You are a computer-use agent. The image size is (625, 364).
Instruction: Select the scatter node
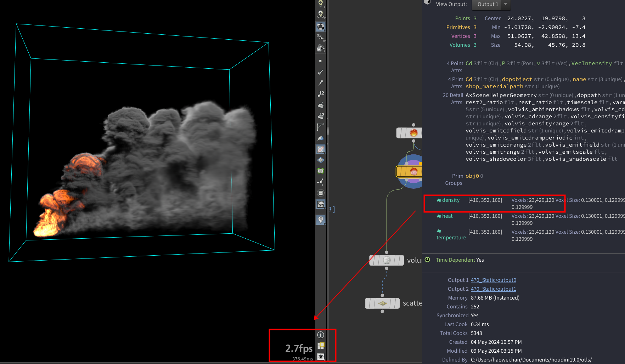pos(382,303)
